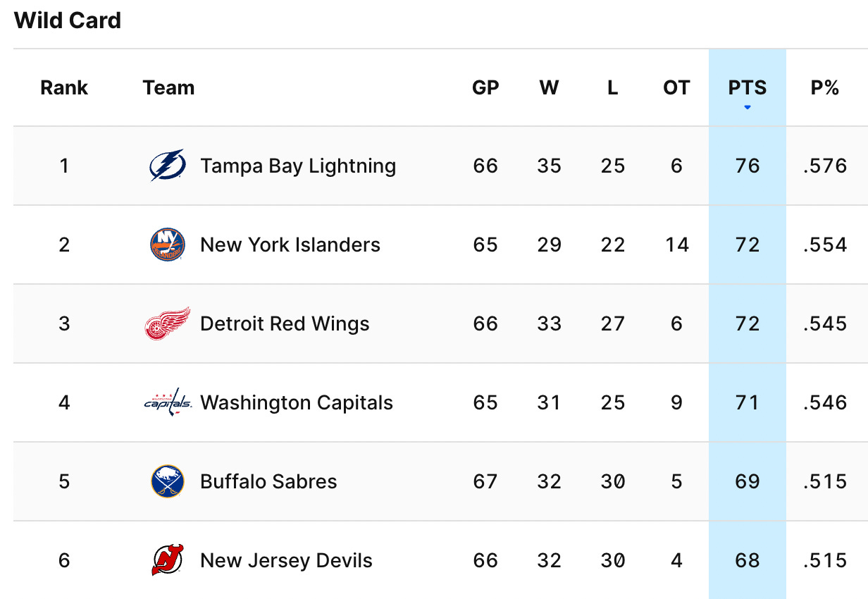Sort standings by P% column header

[825, 88]
